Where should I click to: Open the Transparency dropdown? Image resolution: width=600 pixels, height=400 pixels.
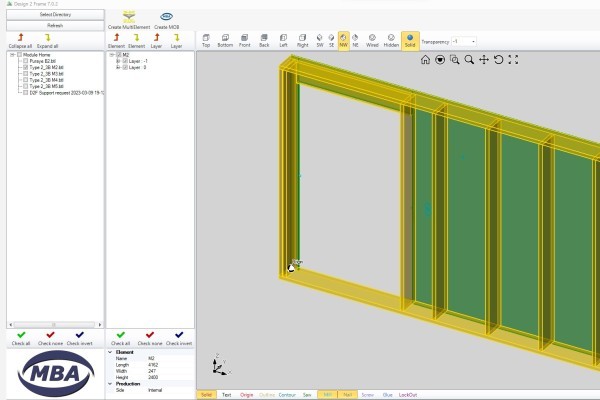tap(473, 41)
